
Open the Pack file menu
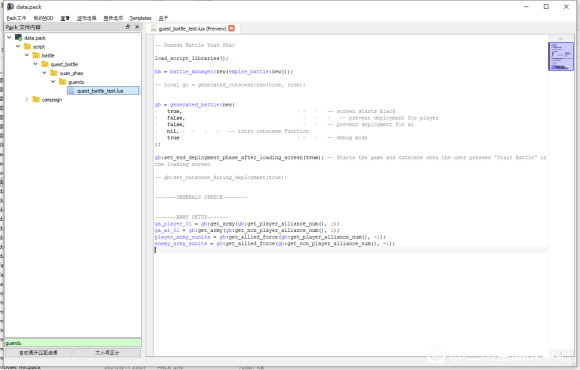[16, 18]
